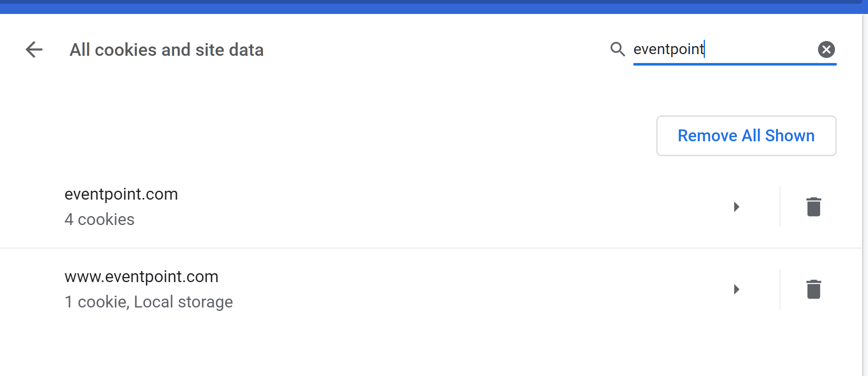Focus the cookie search field
Image resolution: width=868 pixels, height=376 pixels.
pyautogui.click(x=720, y=49)
